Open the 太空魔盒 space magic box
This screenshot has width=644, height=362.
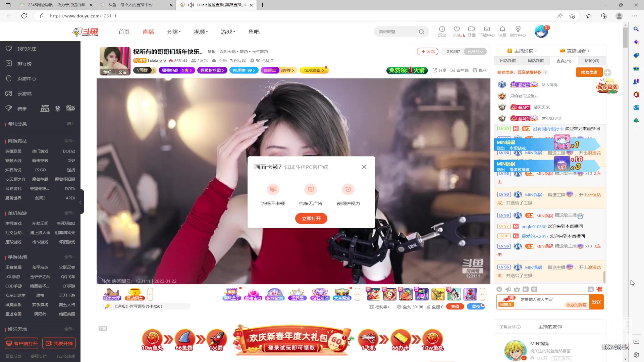342,294
